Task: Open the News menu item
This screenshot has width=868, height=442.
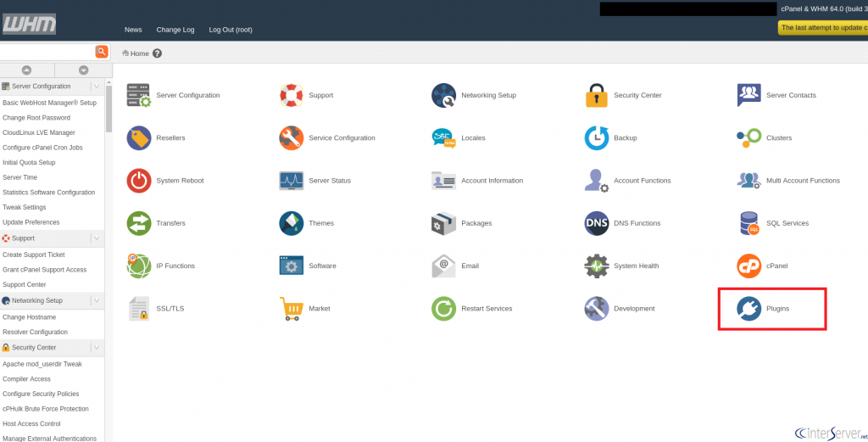Action: (x=133, y=30)
